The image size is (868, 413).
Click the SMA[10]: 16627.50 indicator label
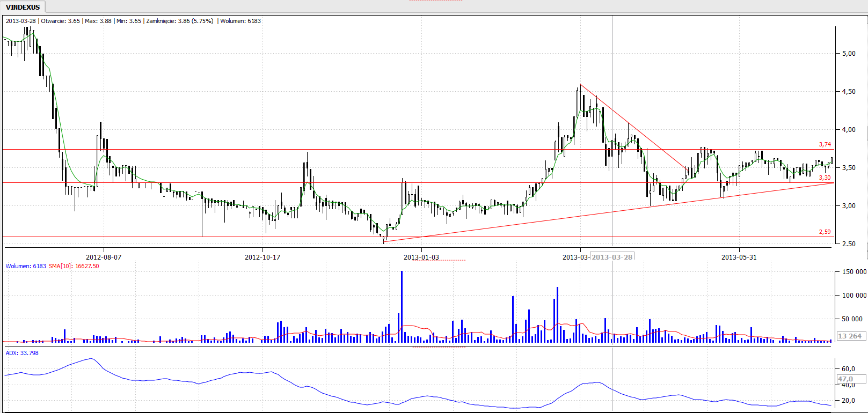click(74, 266)
